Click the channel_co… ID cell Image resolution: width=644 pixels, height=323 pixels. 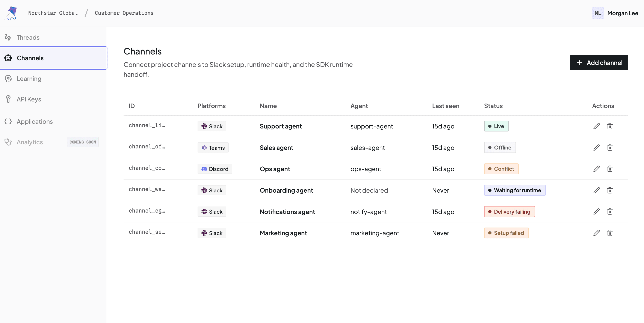click(147, 168)
